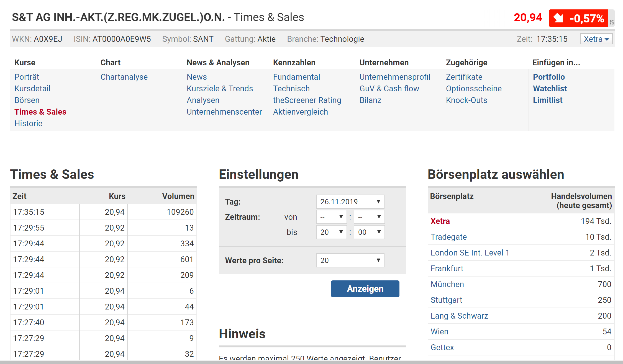Click the Anzeigen button
Screen dimensions: 623x364
(365, 289)
